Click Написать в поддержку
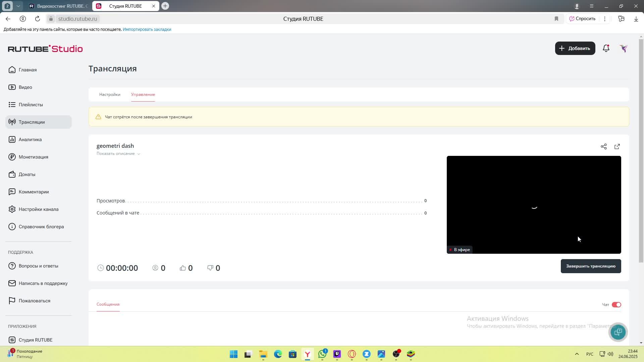This screenshot has width=644, height=362. click(x=39, y=283)
